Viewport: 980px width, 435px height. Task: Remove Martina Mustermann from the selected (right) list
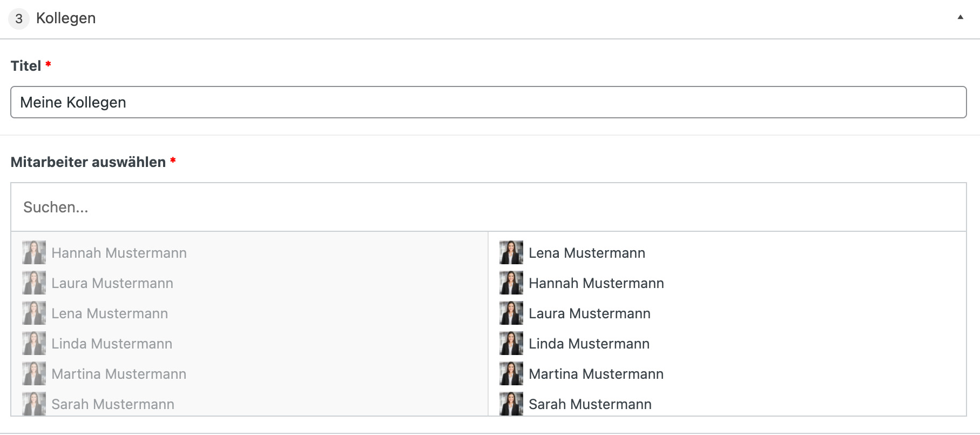[x=596, y=374]
